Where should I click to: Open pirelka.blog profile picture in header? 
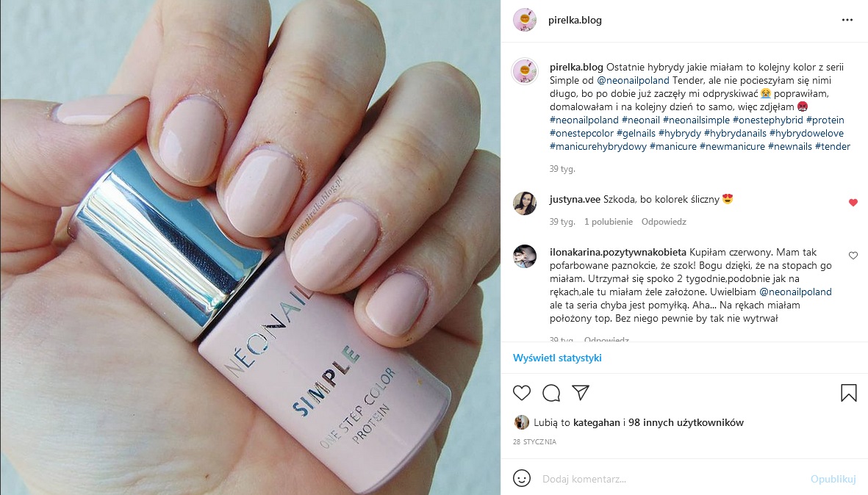coord(524,20)
